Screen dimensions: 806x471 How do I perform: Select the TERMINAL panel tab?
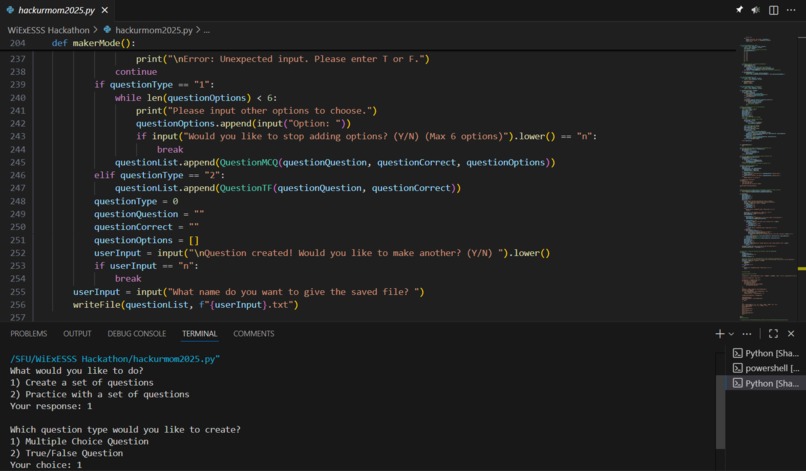point(199,334)
